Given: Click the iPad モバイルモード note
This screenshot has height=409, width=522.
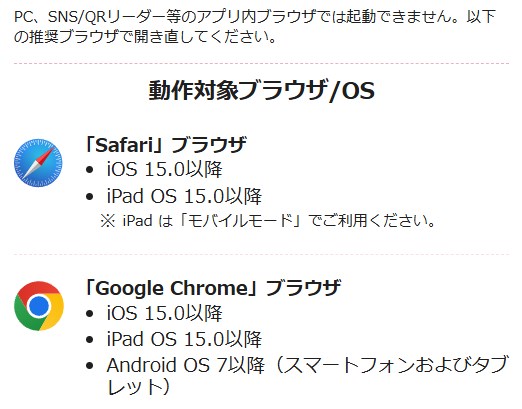Looking at the screenshot, I should 268,220.
